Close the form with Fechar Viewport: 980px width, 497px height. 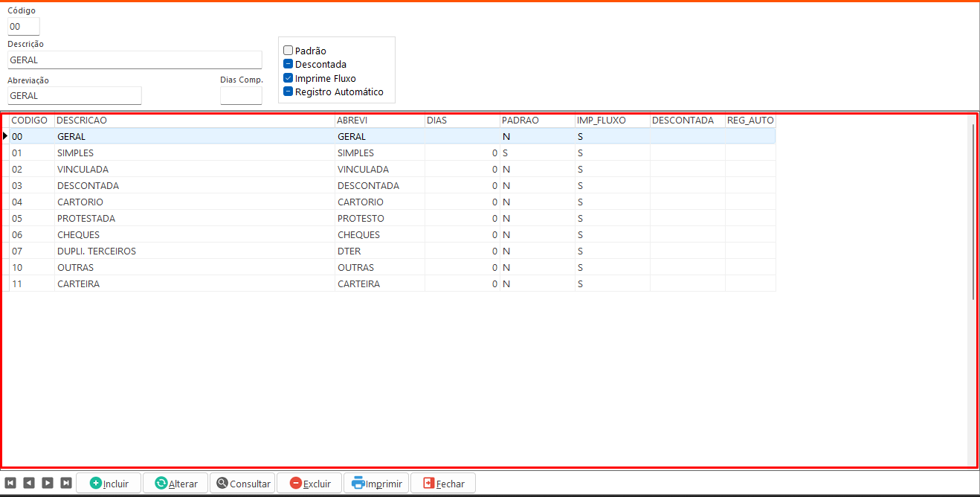point(443,484)
